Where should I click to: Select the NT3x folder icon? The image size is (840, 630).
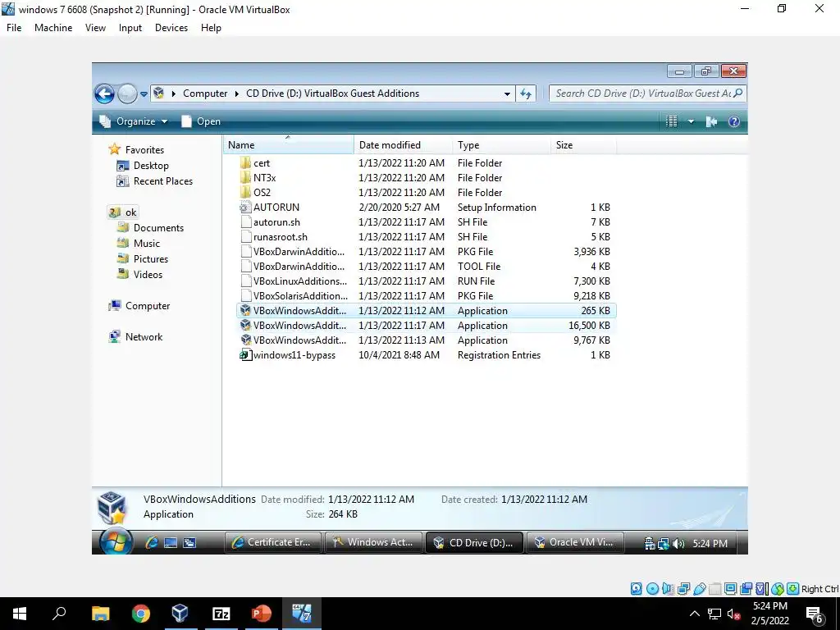[245, 178]
